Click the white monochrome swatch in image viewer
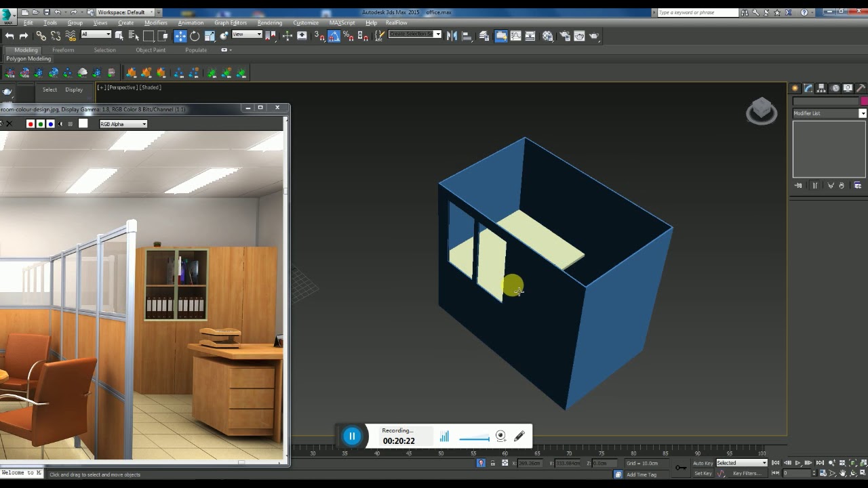The image size is (868, 488). click(x=83, y=123)
